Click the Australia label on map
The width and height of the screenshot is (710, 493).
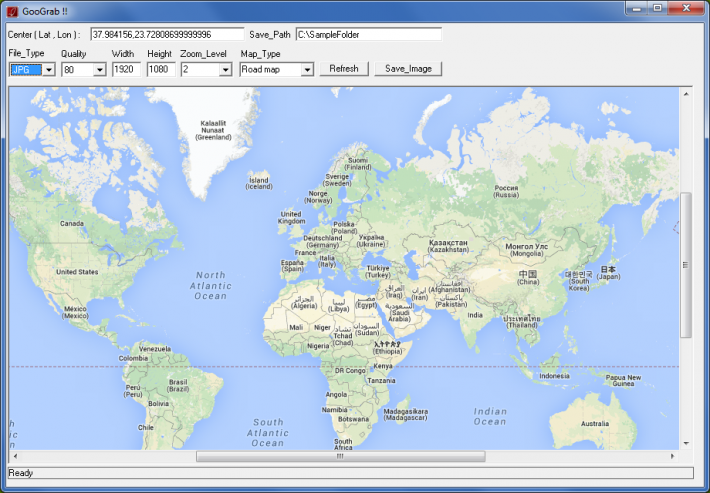[x=595, y=424]
